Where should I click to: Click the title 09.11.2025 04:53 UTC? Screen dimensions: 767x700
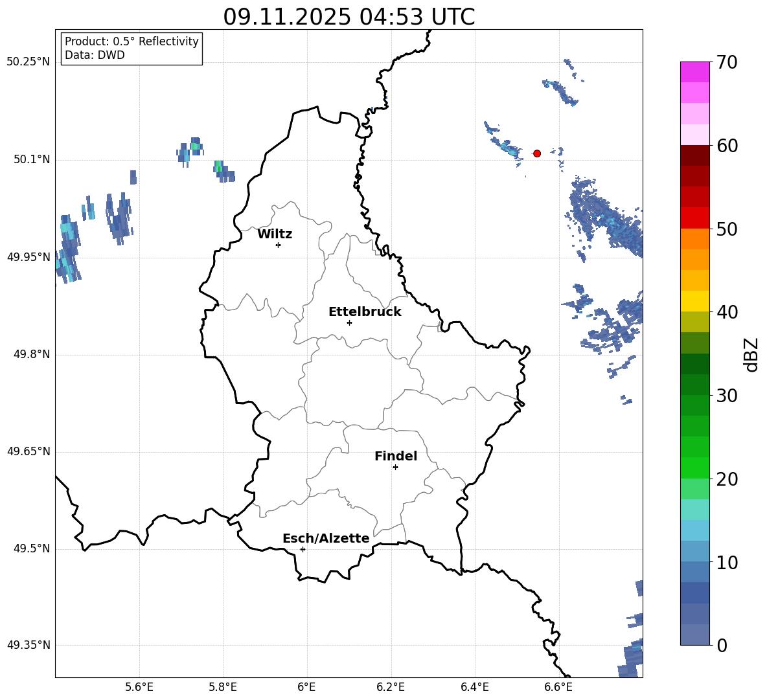(349, 17)
